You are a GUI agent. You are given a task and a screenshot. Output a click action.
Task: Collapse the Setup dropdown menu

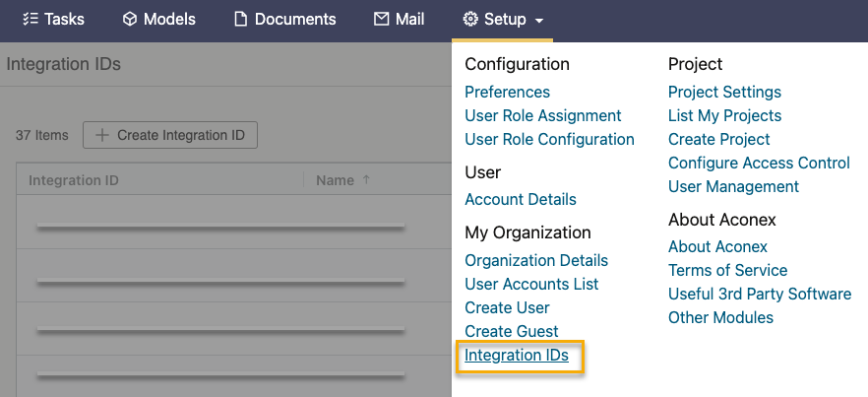(x=503, y=20)
